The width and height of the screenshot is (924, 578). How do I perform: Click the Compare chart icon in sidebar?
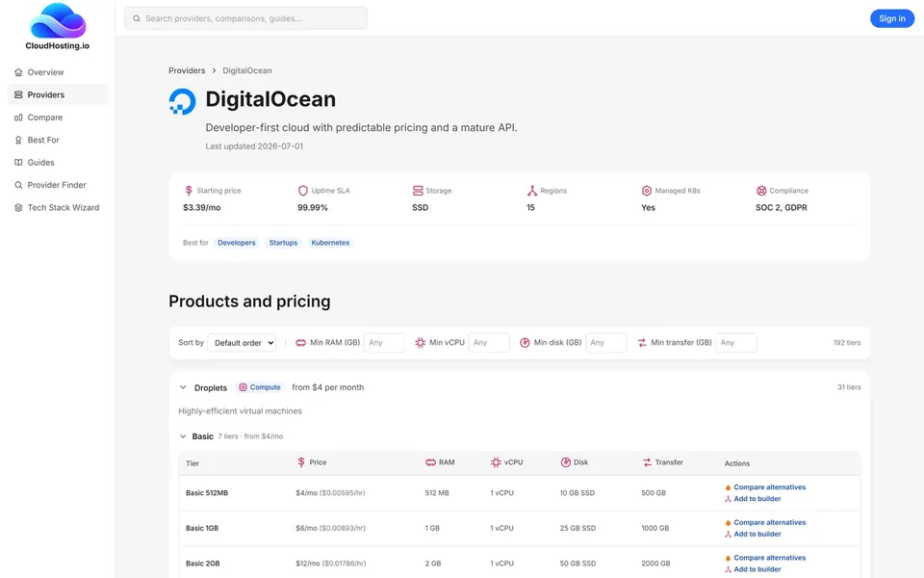tap(18, 118)
